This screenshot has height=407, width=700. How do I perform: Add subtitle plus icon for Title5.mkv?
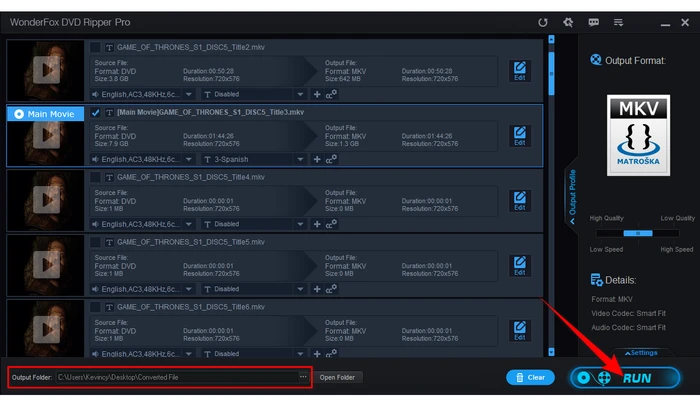click(x=317, y=289)
